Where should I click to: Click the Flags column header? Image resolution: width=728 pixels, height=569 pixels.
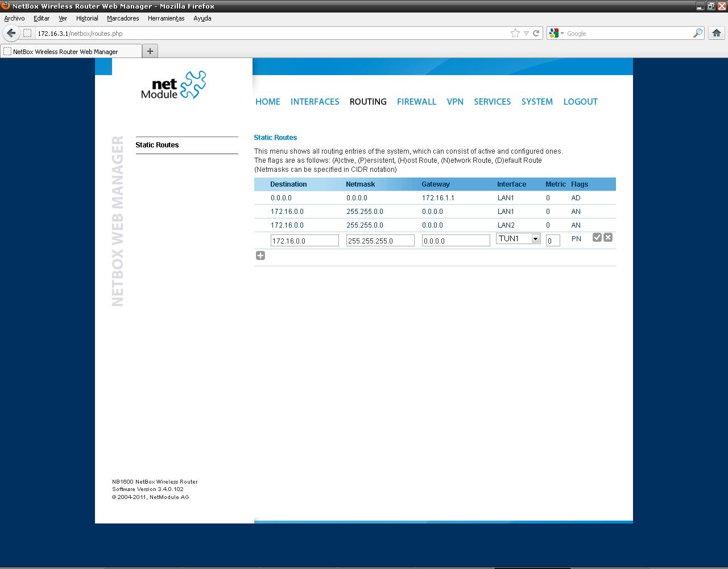pos(580,184)
